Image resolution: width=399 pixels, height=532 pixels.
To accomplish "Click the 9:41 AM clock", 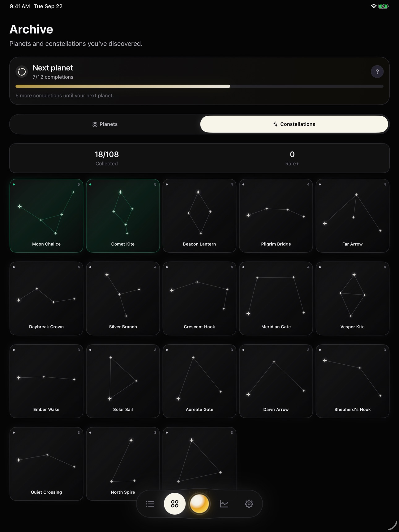I will coord(20,6).
